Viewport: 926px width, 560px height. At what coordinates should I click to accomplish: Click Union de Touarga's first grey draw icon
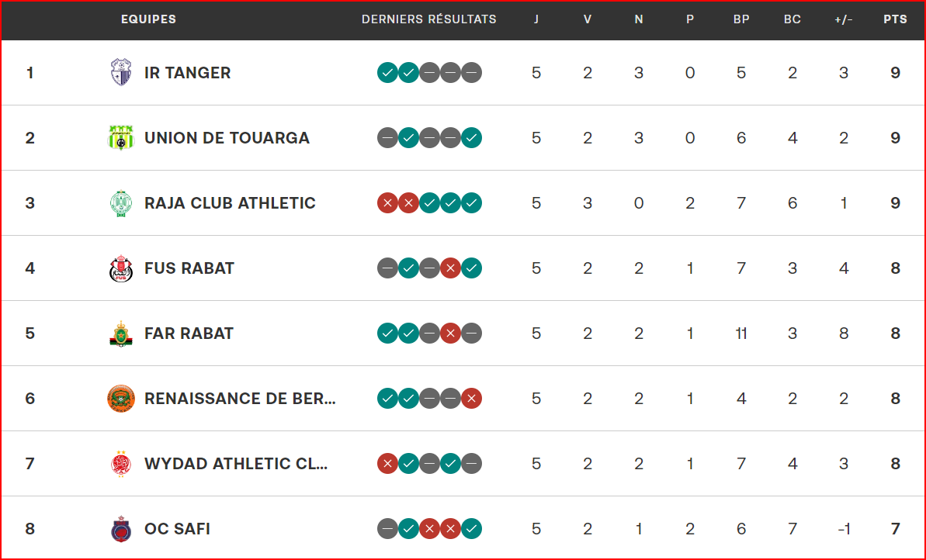pyautogui.click(x=387, y=137)
